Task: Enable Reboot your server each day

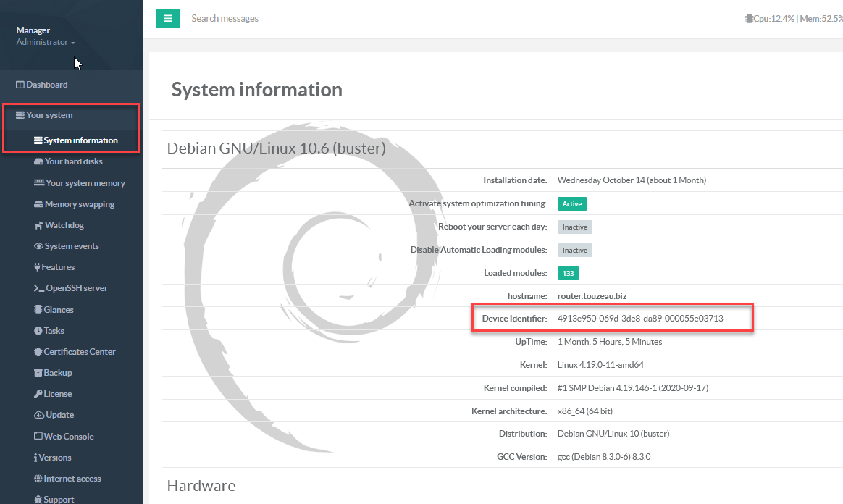Action: (x=574, y=227)
